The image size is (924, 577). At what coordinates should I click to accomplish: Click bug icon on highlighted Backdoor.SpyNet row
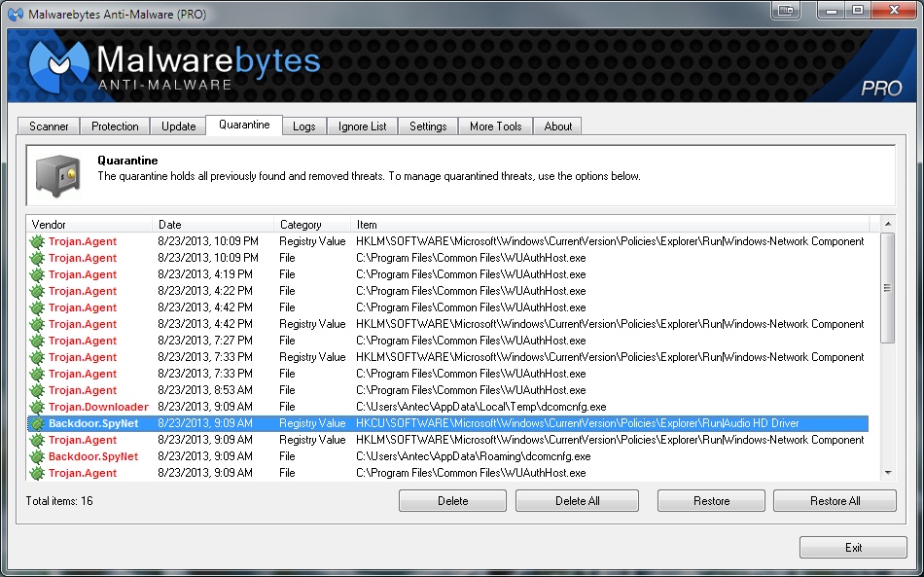pos(37,423)
